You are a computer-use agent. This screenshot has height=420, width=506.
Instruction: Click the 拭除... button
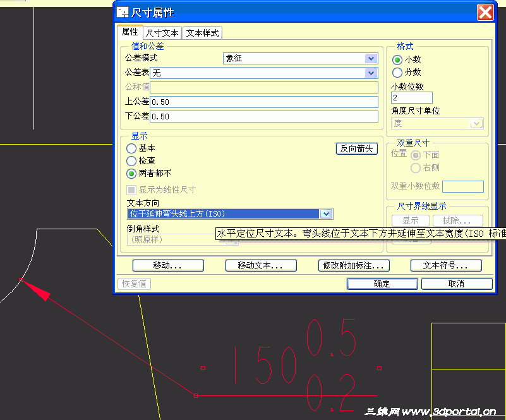[x=457, y=220]
